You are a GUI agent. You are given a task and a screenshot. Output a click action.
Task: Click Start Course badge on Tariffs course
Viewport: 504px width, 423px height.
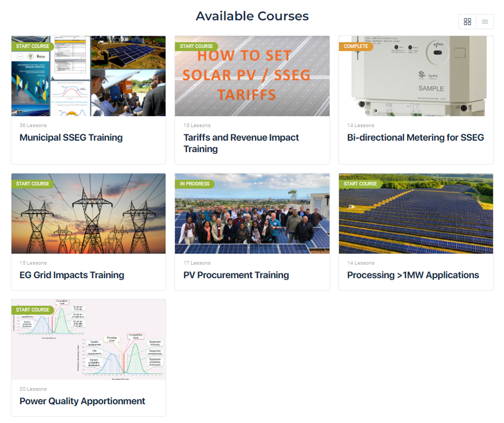[196, 46]
